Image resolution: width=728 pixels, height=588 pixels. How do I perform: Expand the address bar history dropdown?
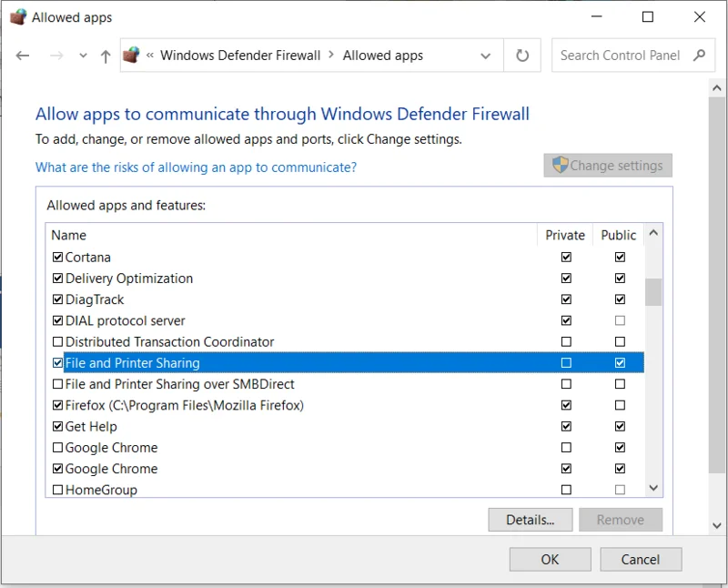[486, 56]
